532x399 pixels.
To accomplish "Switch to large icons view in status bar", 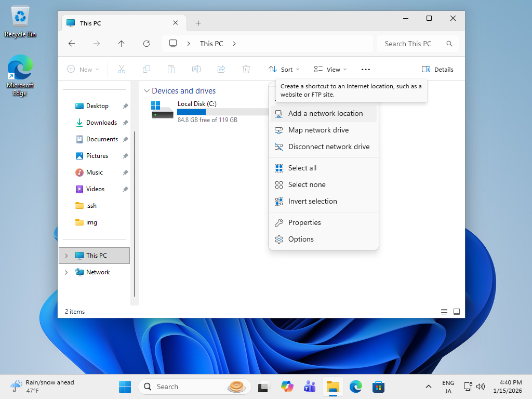I will coord(457,312).
